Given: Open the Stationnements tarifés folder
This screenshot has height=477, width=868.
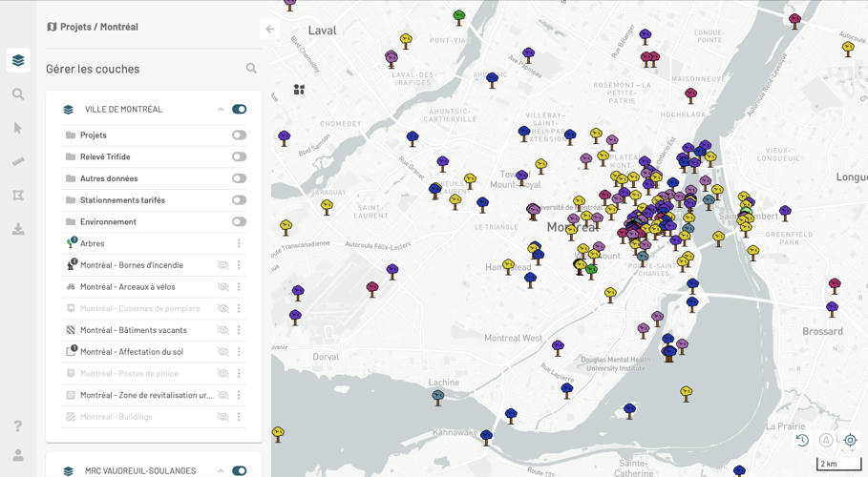Looking at the screenshot, I should (x=122, y=200).
